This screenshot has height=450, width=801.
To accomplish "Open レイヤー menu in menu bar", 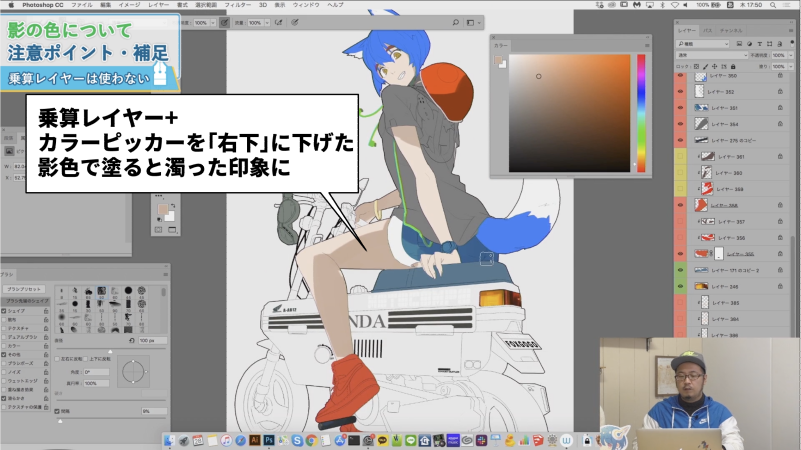I will pyautogui.click(x=158, y=5).
